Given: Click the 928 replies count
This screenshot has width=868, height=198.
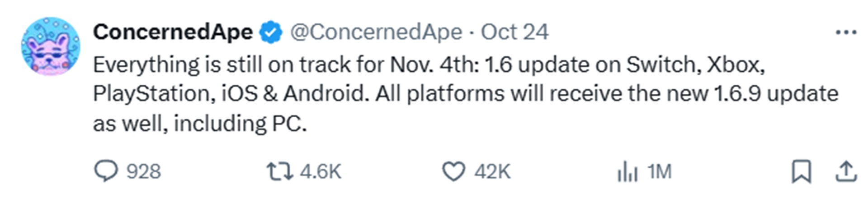Looking at the screenshot, I should [143, 172].
